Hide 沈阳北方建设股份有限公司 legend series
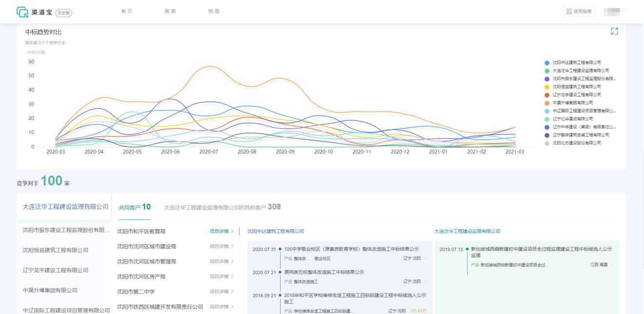This screenshot has height=314, width=644. coord(577,143)
